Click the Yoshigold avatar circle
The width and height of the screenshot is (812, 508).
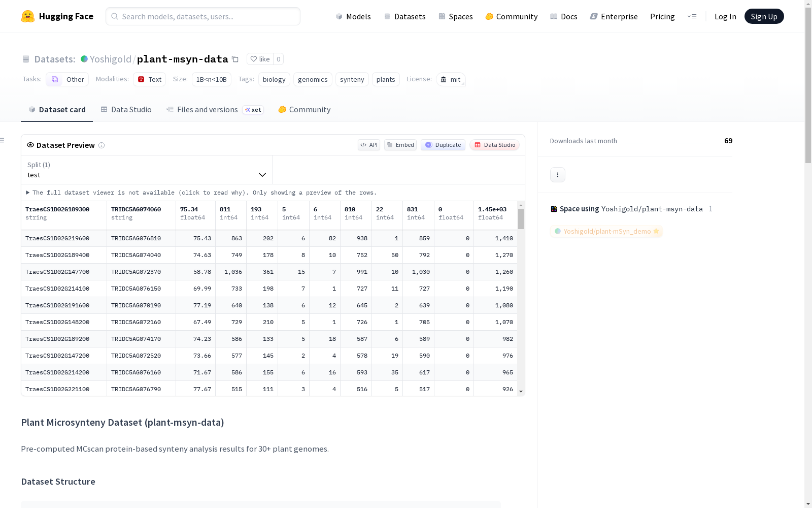(84, 59)
